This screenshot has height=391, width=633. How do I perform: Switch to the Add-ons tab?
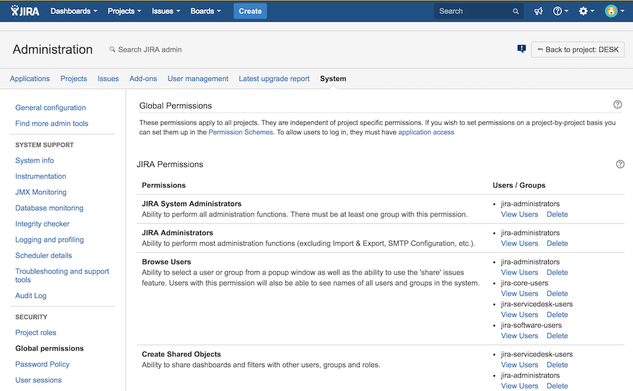pos(143,79)
